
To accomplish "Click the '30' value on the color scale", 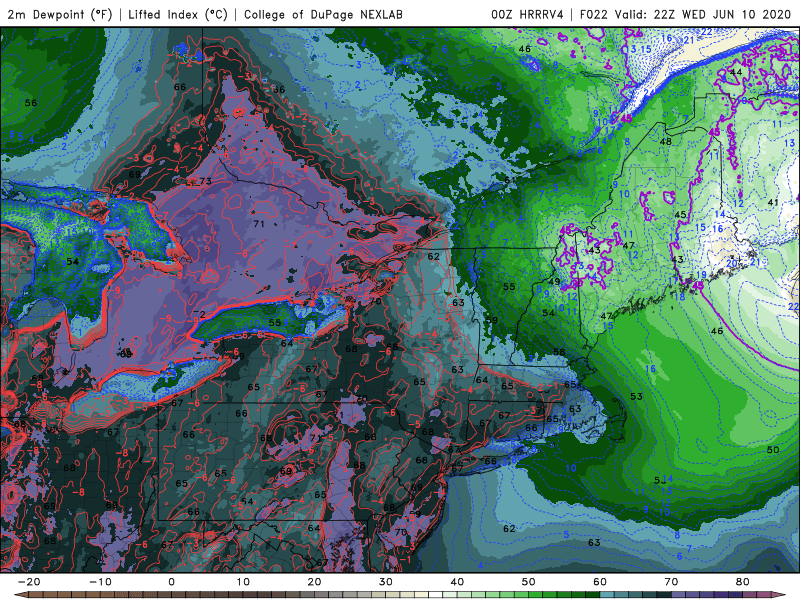I will pyautogui.click(x=386, y=582).
